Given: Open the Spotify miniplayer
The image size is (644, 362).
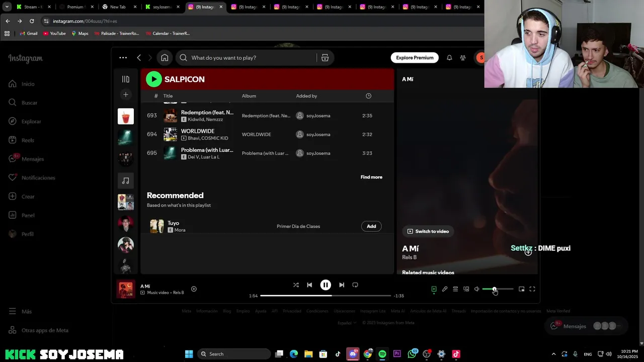Looking at the screenshot, I should [x=522, y=289].
